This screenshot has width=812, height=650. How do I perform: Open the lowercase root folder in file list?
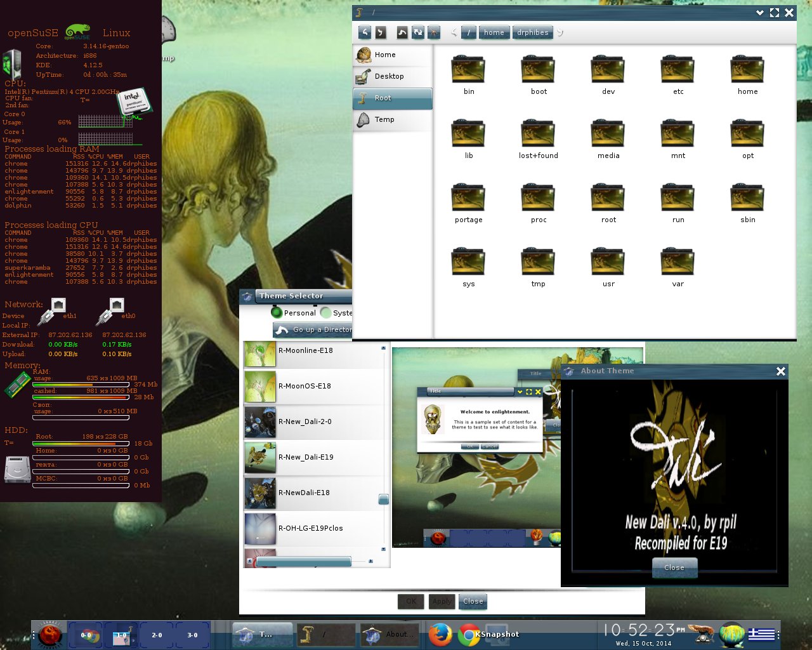coord(608,203)
